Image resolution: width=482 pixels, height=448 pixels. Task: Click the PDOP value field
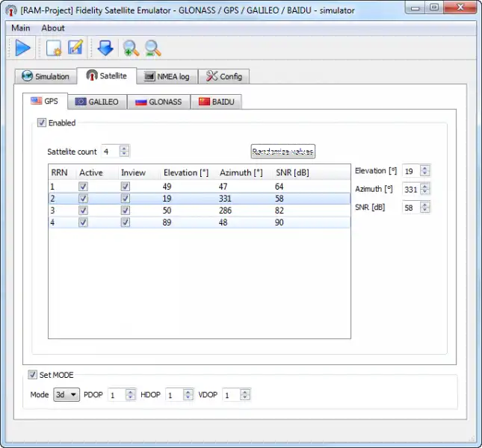pyautogui.click(x=117, y=395)
